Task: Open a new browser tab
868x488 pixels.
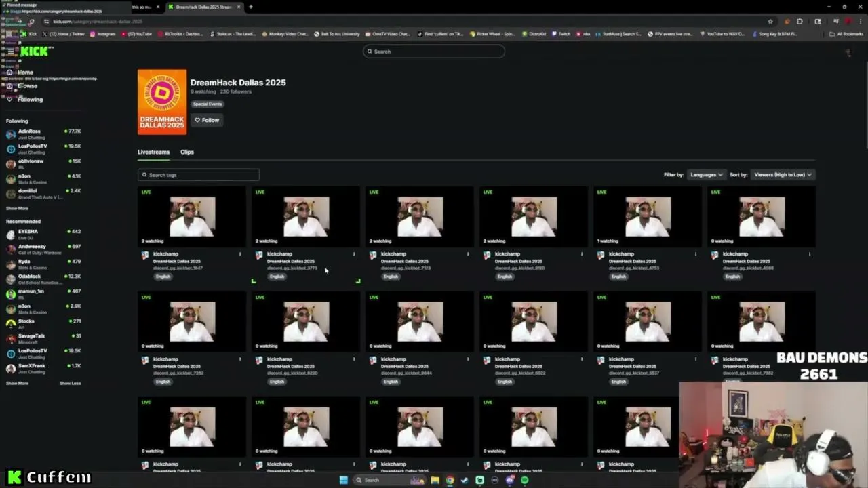Action: click(x=251, y=7)
